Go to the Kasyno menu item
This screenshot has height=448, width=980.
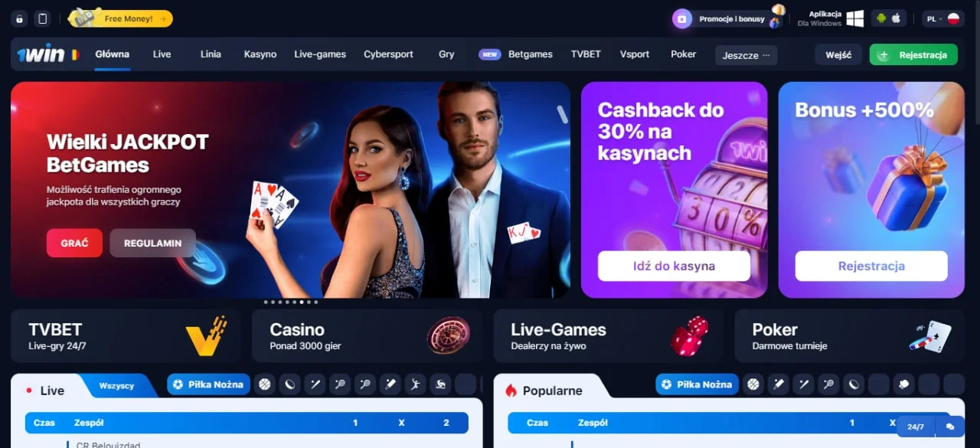click(260, 54)
